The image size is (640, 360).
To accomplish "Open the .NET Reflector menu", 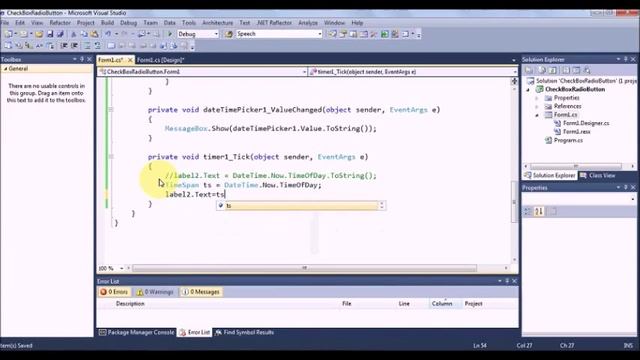I will [x=274, y=23].
